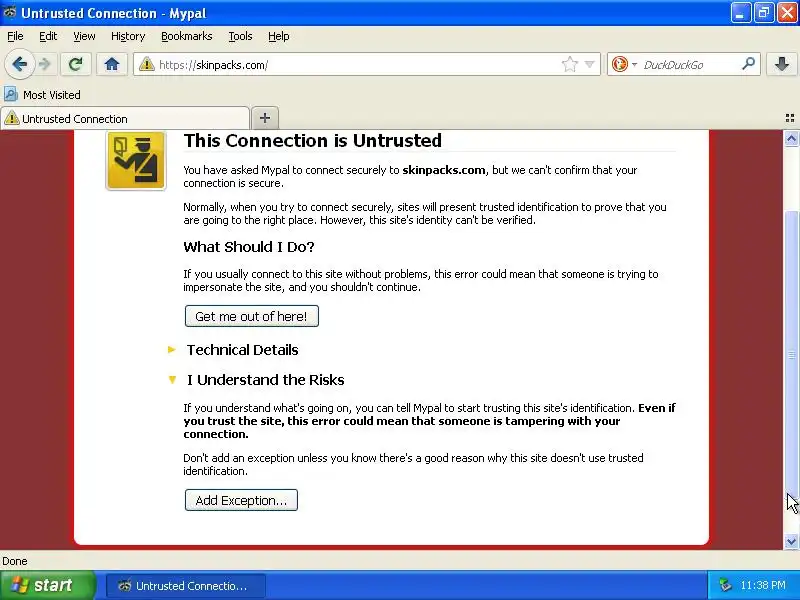Open the File menu
Viewport: 800px width, 600px height.
coord(15,36)
